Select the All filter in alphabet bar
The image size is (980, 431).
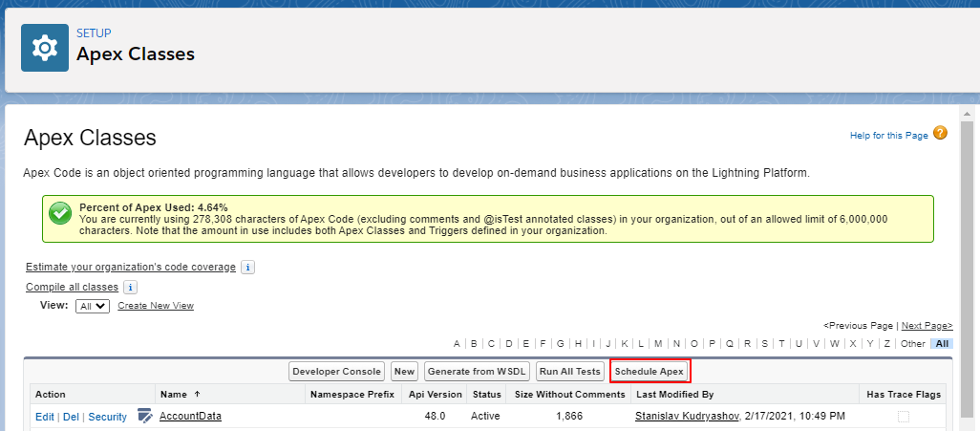coord(942,344)
